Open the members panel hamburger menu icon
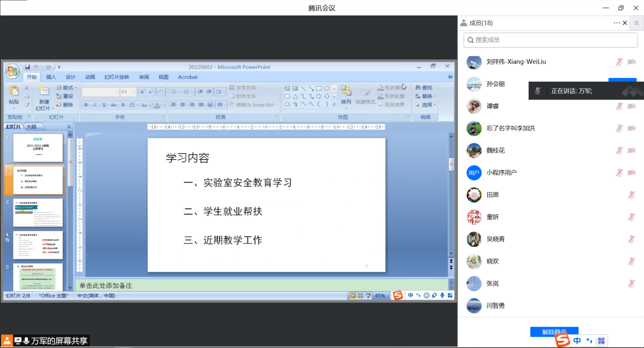Screen dimensions: 644x348 pos(636,23)
